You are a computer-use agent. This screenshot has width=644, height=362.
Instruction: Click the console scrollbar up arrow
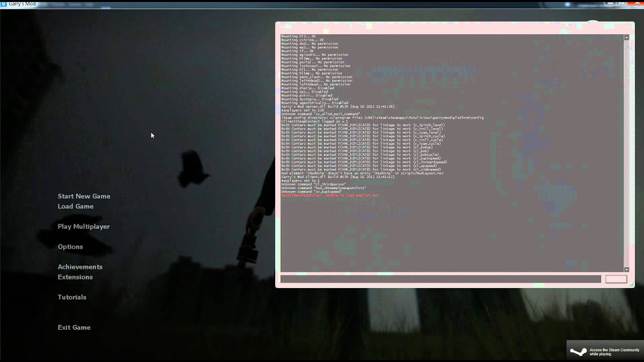626,37
